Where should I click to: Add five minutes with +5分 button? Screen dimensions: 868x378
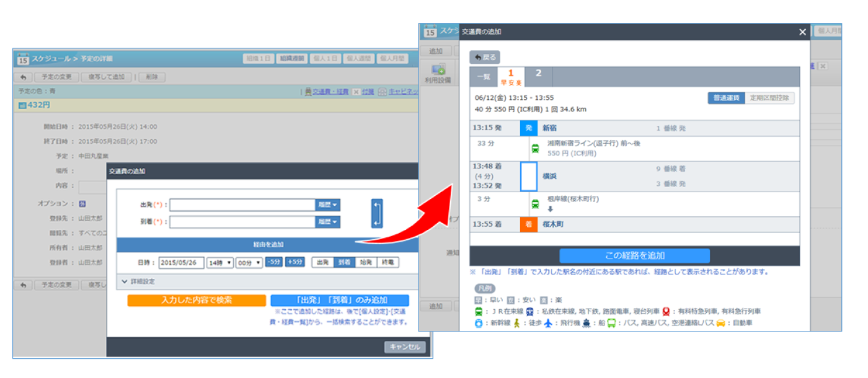pos(295,262)
